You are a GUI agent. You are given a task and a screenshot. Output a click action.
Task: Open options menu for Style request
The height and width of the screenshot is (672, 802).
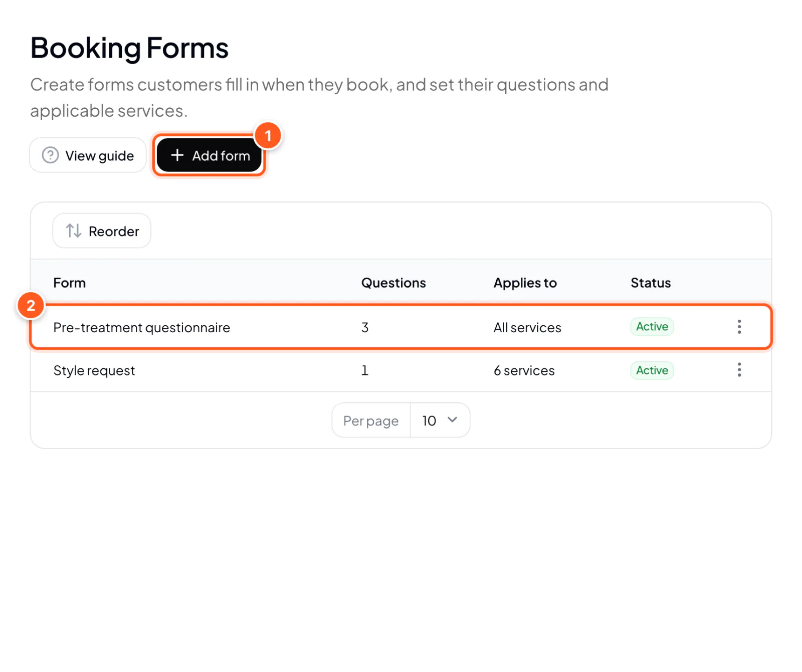click(739, 370)
